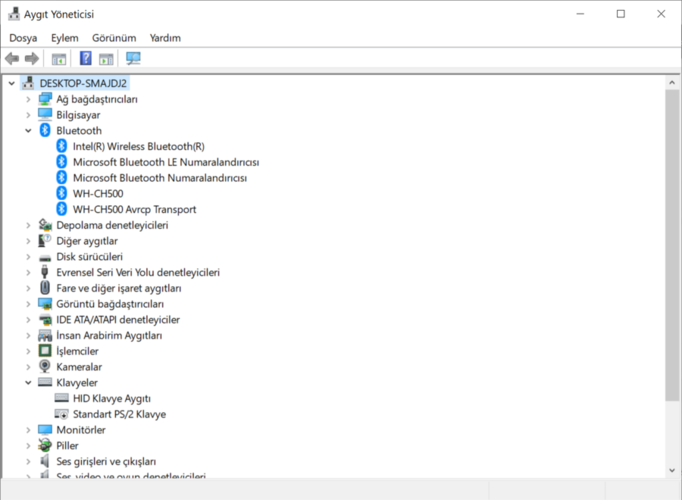Close the Aygıt Yöneticisi window
Screen dimensions: 682x500
click(x=661, y=14)
